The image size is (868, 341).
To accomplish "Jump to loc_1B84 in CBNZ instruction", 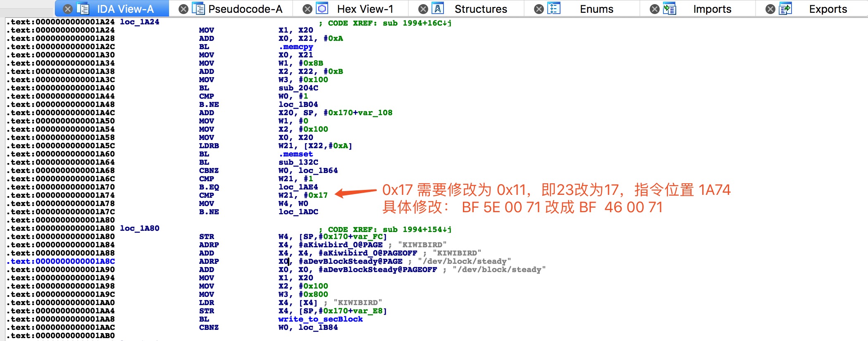I will pos(318,327).
